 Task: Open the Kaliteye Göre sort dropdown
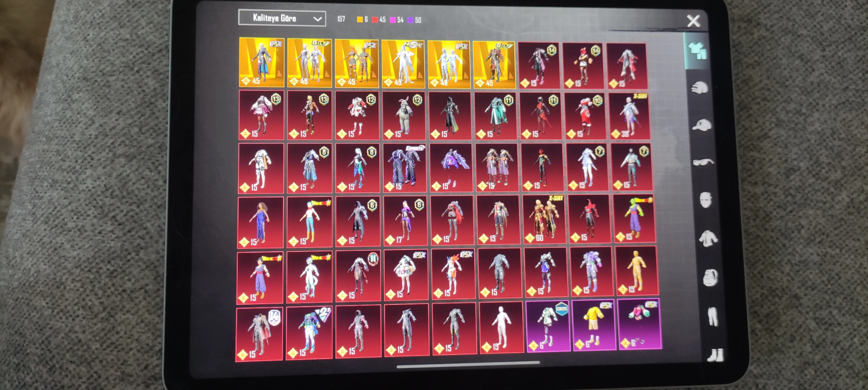pyautogui.click(x=281, y=19)
